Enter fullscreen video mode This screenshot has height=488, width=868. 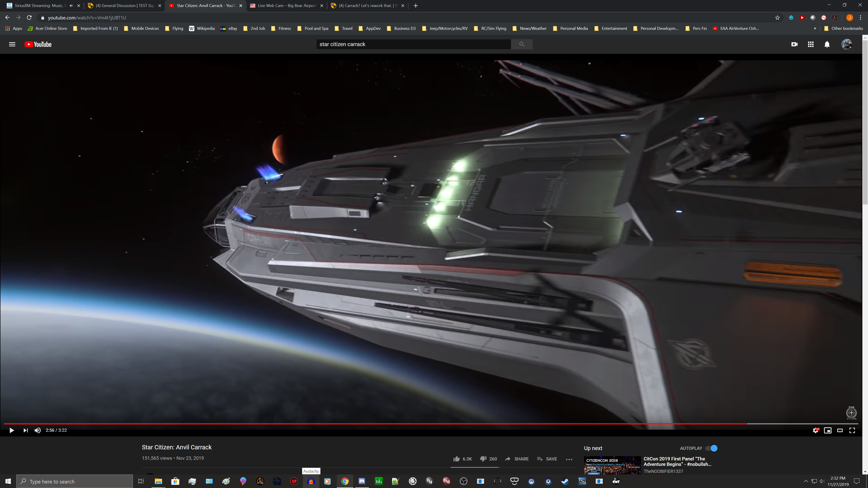coord(852,430)
